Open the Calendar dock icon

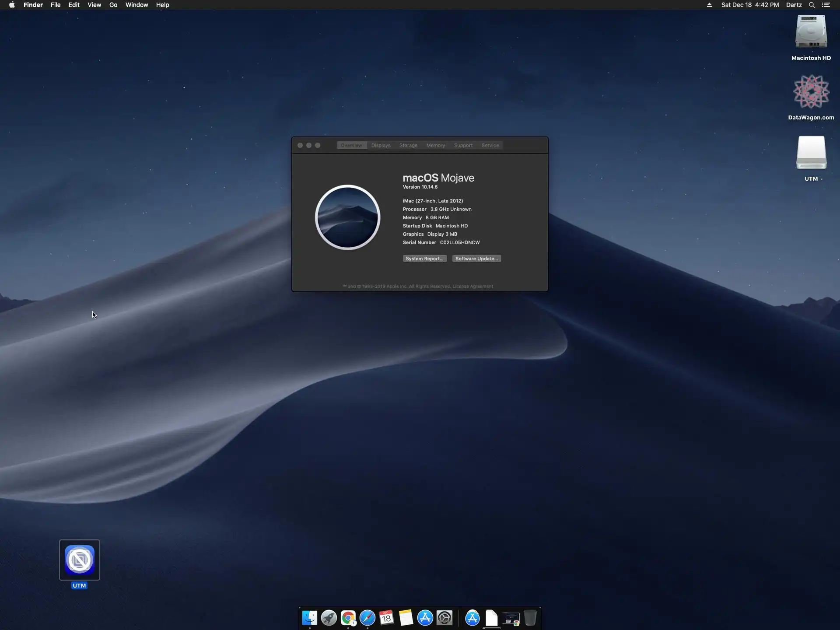[387, 618]
